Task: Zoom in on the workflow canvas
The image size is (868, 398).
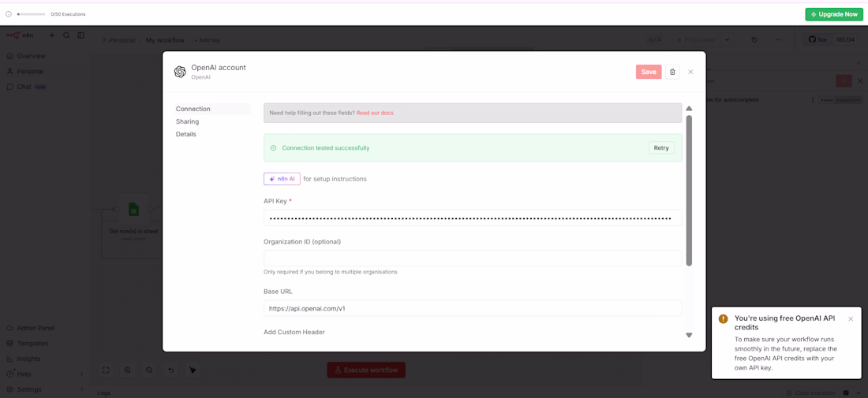Action: point(127,370)
